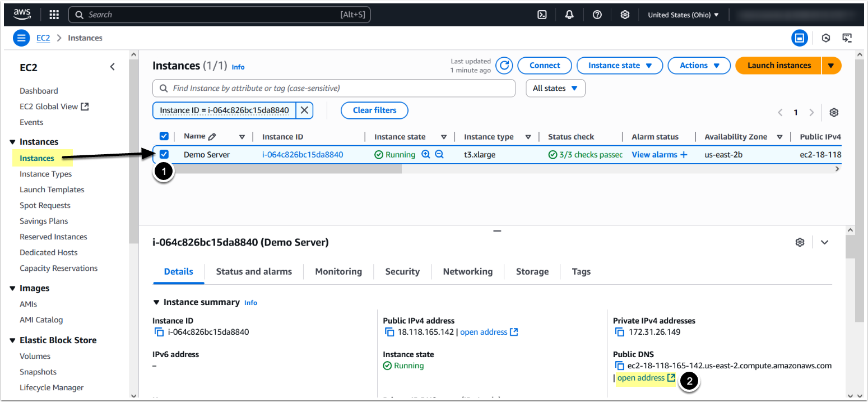Uncheck the Demo Server row checkbox
The width and height of the screenshot is (868, 402).
click(x=164, y=154)
